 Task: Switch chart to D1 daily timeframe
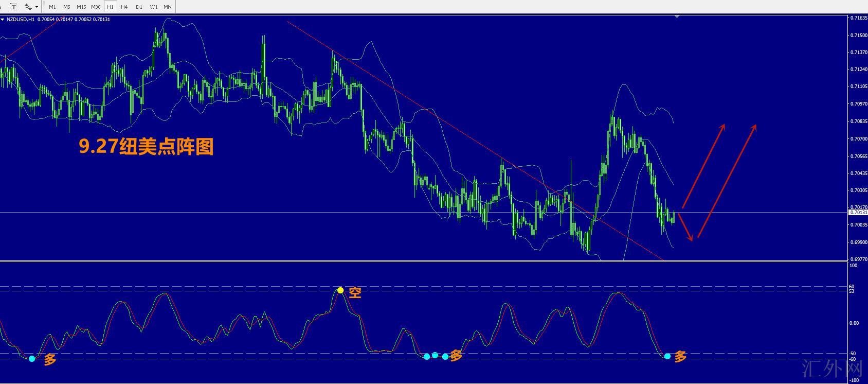pyautogui.click(x=139, y=7)
